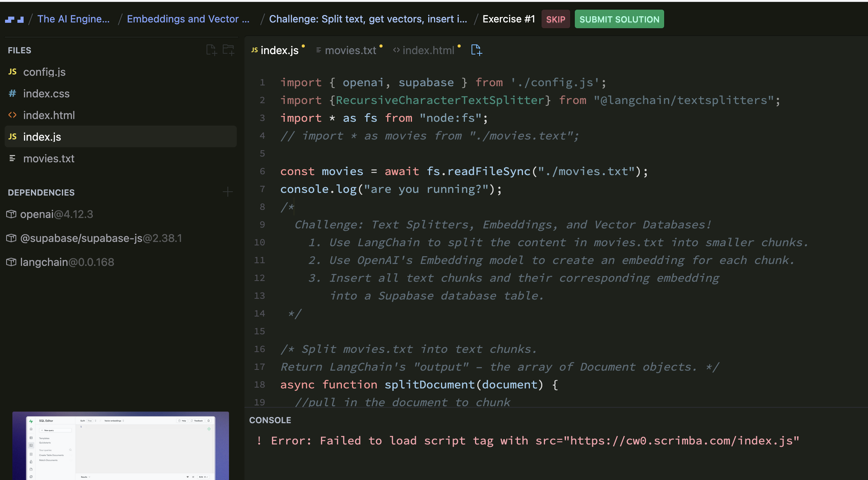The height and width of the screenshot is (480, 868).
Task: Click the SQL Editor video thumbnail
Action: tap(120, 446)
